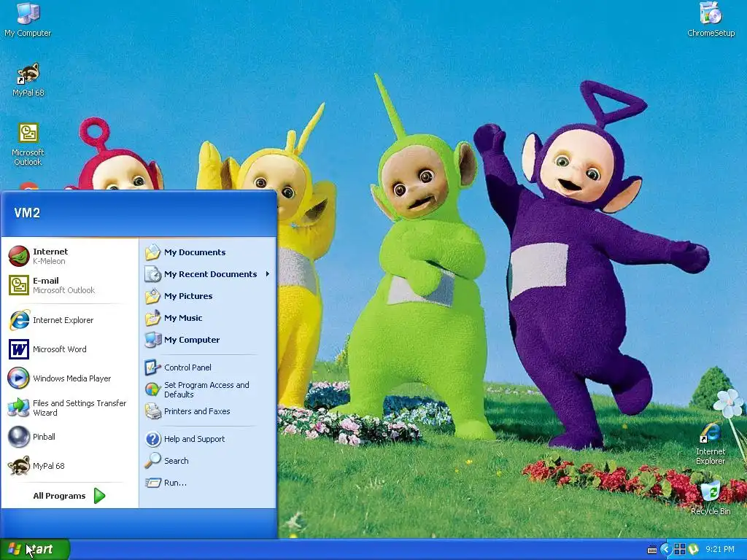
Task: Select the Microsoft Outlook desktop icon
Action: tap(28, 144)
